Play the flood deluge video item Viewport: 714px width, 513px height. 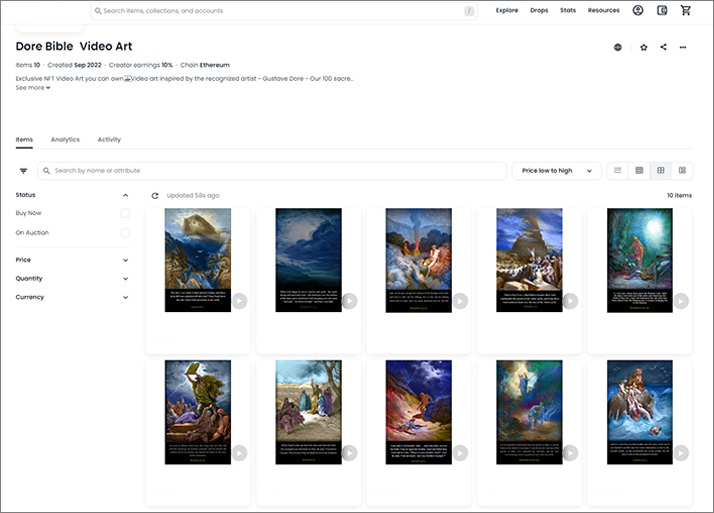[681, 453]
